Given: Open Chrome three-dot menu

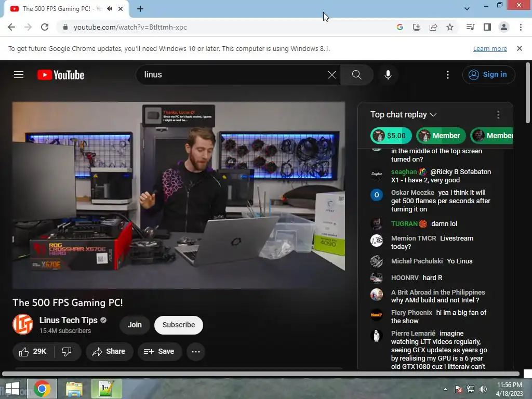Looking at the screenshot, I should pyautogui.click(x=521, y=27).
